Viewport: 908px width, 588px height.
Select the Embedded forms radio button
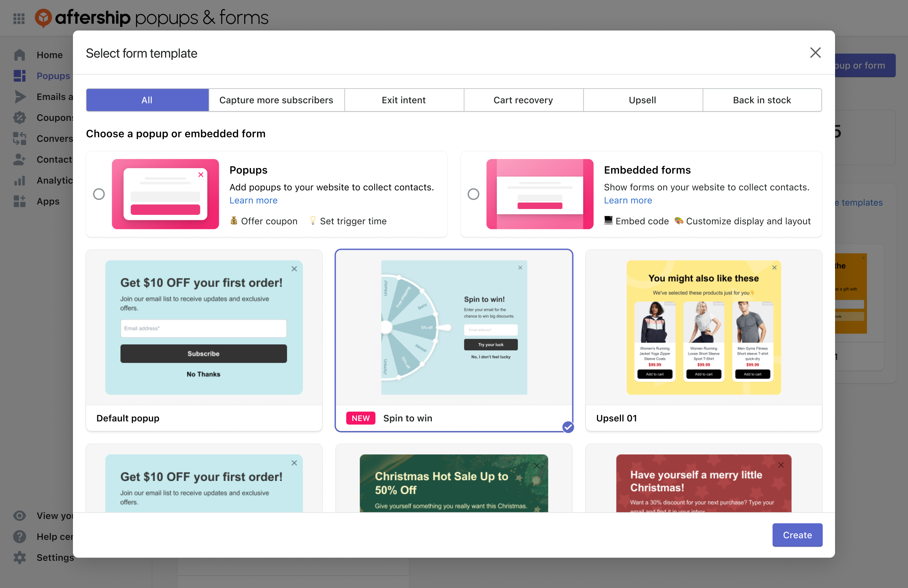473,194
